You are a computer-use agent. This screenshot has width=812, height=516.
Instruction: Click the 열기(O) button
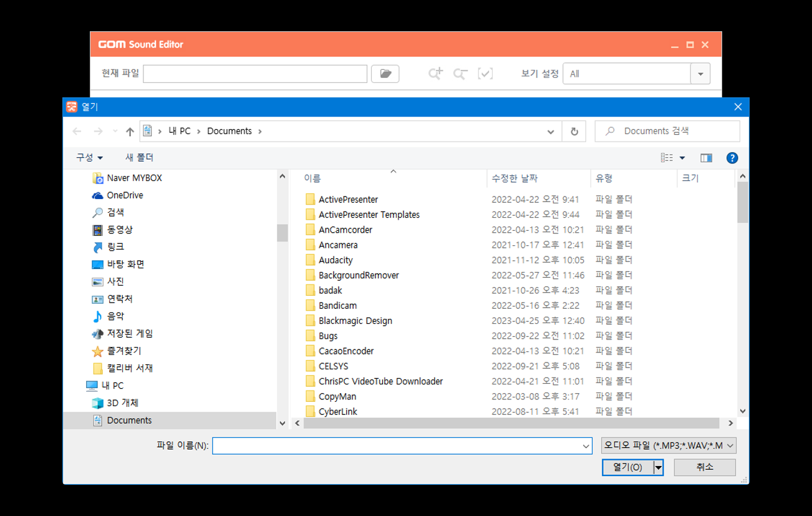627,467
